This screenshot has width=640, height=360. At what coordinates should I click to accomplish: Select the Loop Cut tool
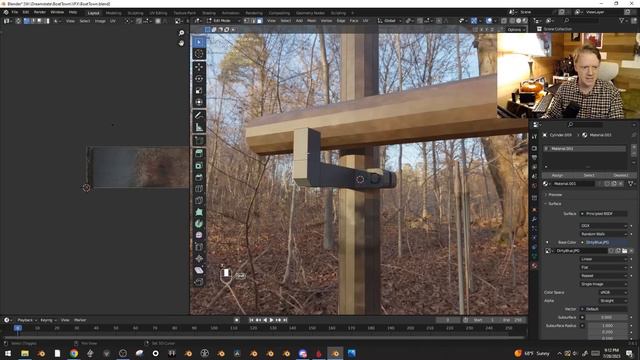click(x=199, y=189)
